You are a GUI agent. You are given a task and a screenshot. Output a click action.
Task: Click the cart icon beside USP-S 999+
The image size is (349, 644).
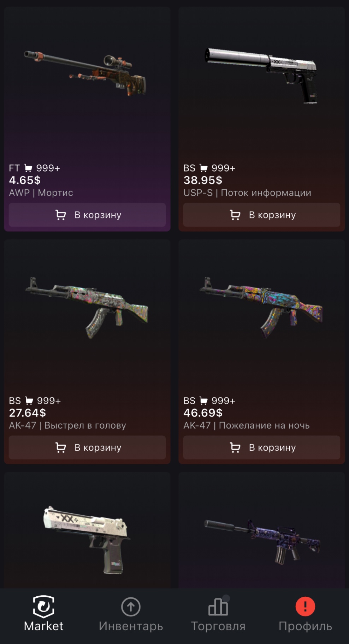coord(203,168)
